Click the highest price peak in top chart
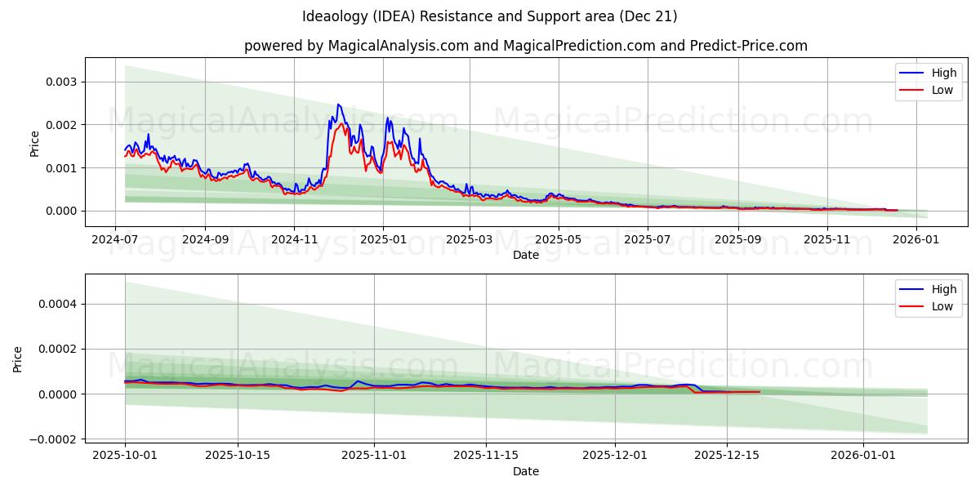Screen dimensions: 980x490 point(338,105)
